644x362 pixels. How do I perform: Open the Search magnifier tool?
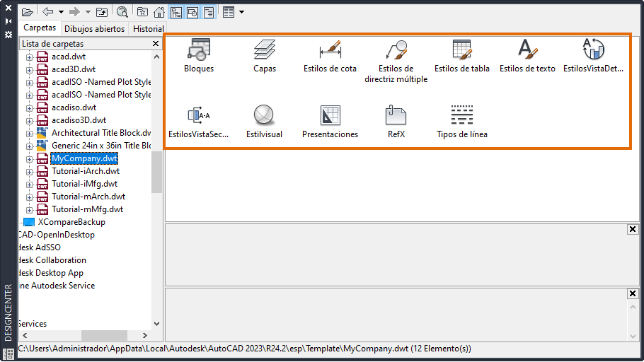coord(122,12)
